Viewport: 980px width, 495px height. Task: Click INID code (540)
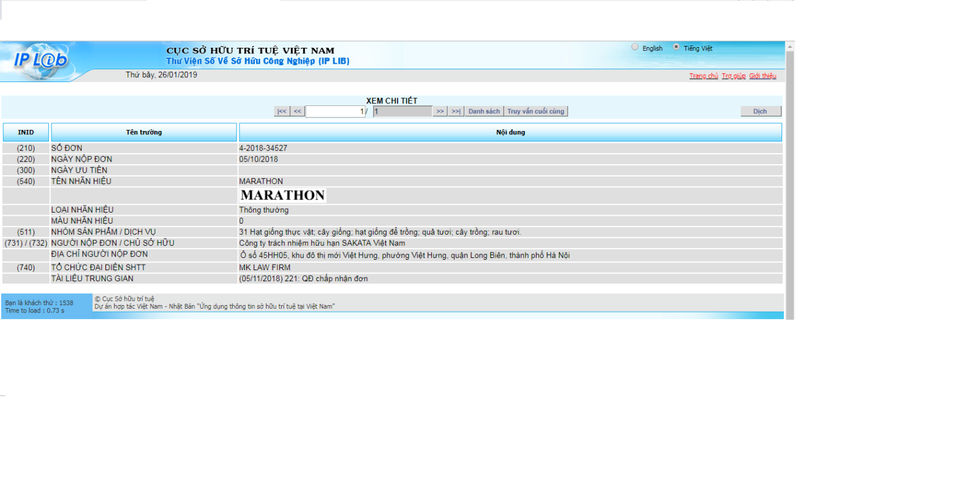click(x=26, y=181)
